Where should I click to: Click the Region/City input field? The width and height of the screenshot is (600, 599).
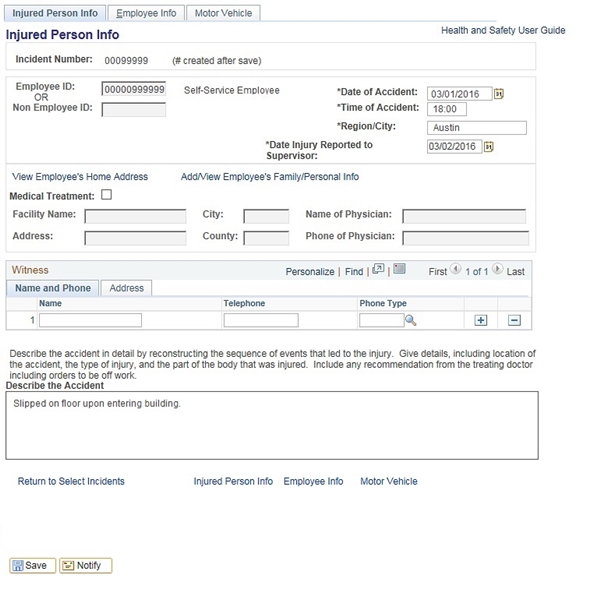(x=476, y=128)
